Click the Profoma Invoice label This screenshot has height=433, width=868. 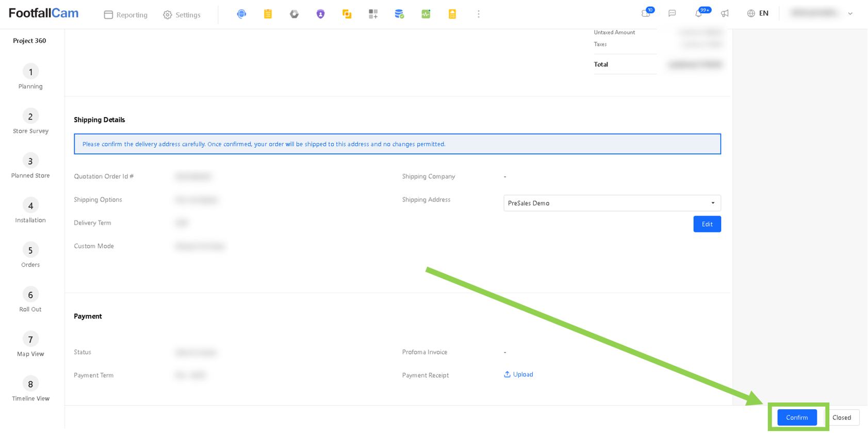[x=425, y=352]
